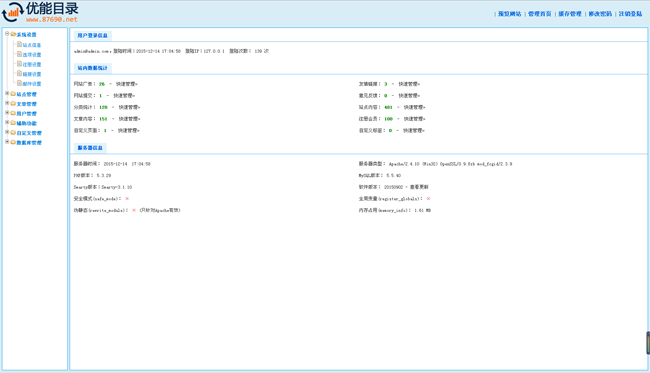Click the green 120 count for 分类统计
650x373 pixels.
103,107
